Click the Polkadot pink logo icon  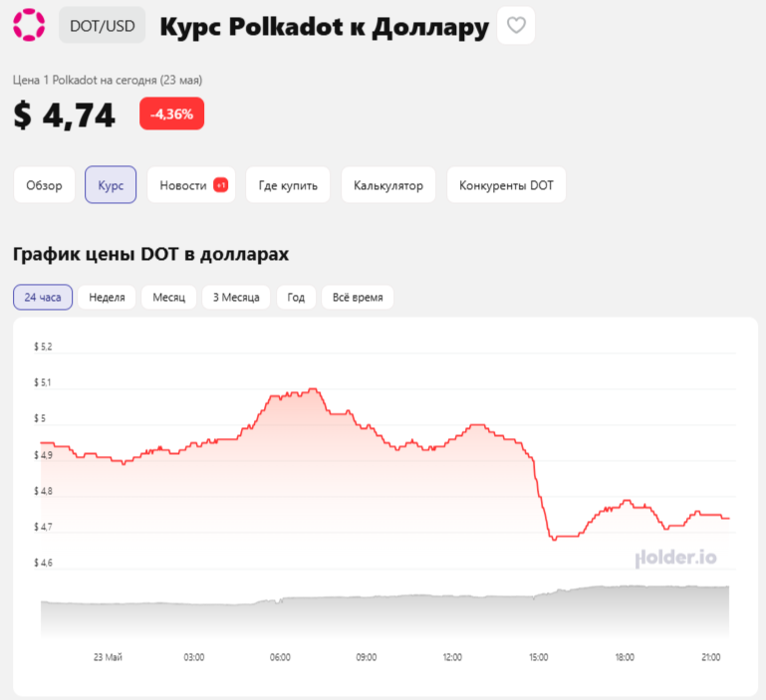click(29, 25)
